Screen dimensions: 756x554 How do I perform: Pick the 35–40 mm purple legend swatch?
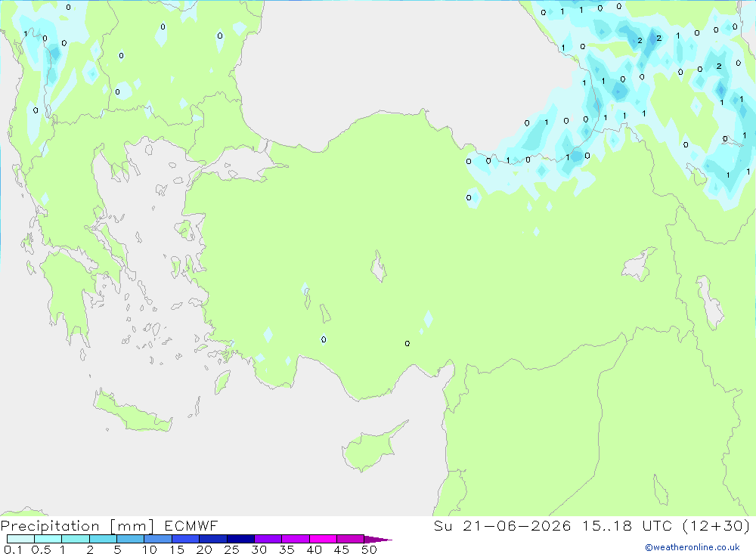[x=296, y=539]
